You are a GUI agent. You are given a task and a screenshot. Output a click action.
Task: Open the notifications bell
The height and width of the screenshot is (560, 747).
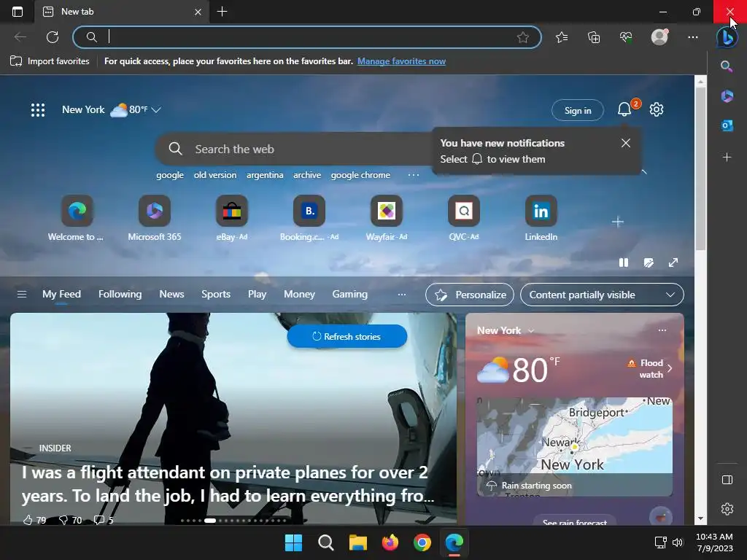[624, 109]
